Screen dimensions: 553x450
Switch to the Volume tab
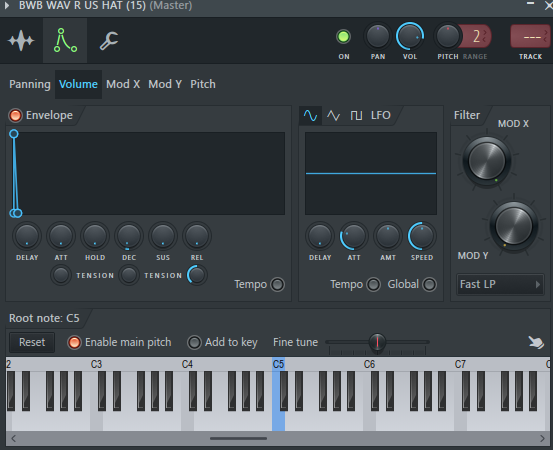pyautogui.click(x=78, y=84)
